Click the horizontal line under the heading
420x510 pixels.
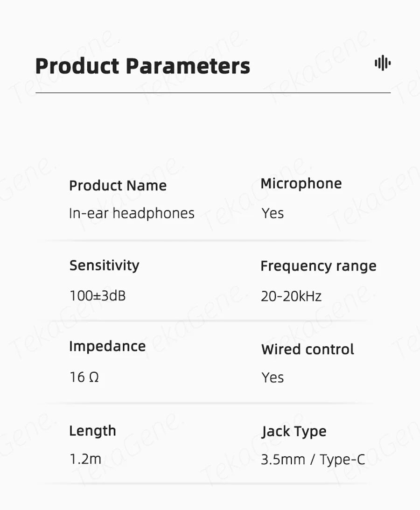pyautogui.click(x=213, y=93)
